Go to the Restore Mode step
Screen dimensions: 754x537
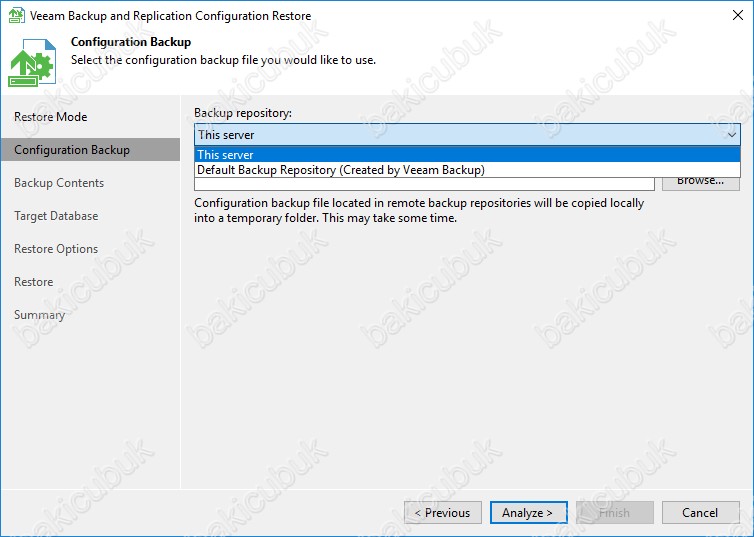point(50,117)
